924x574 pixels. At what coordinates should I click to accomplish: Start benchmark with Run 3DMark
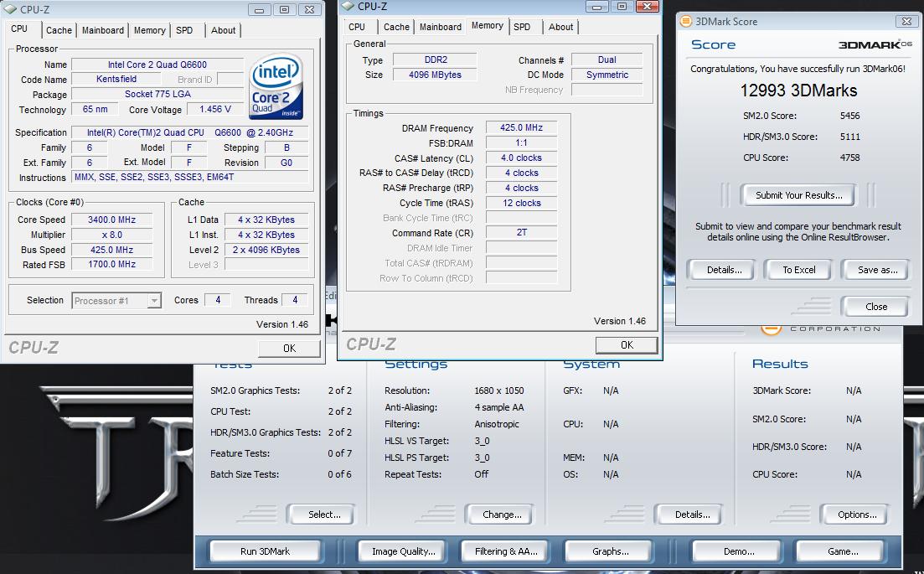266,551
